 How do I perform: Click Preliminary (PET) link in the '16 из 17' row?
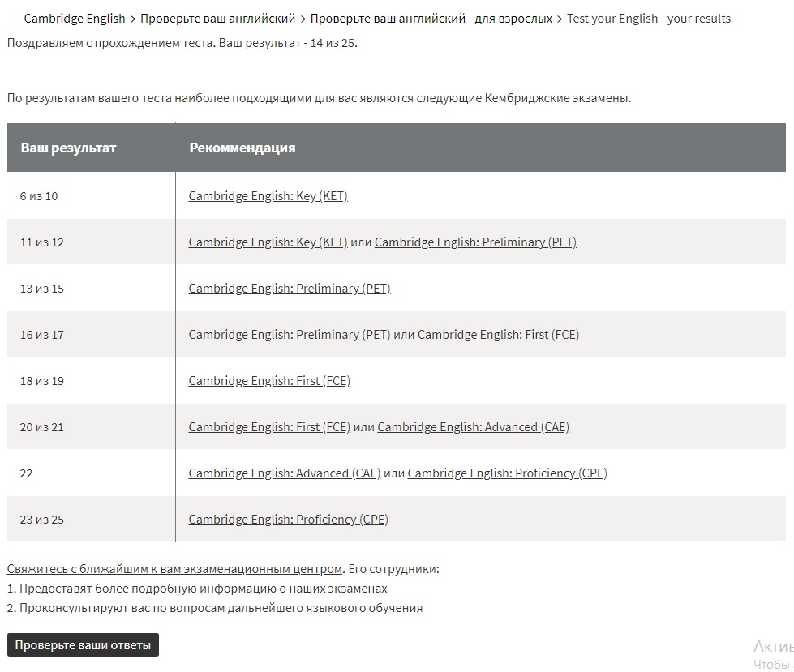point(290,335)
